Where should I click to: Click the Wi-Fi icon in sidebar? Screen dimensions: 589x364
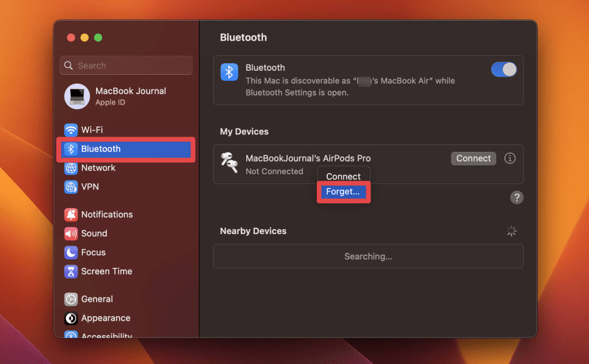coord(71,130)
